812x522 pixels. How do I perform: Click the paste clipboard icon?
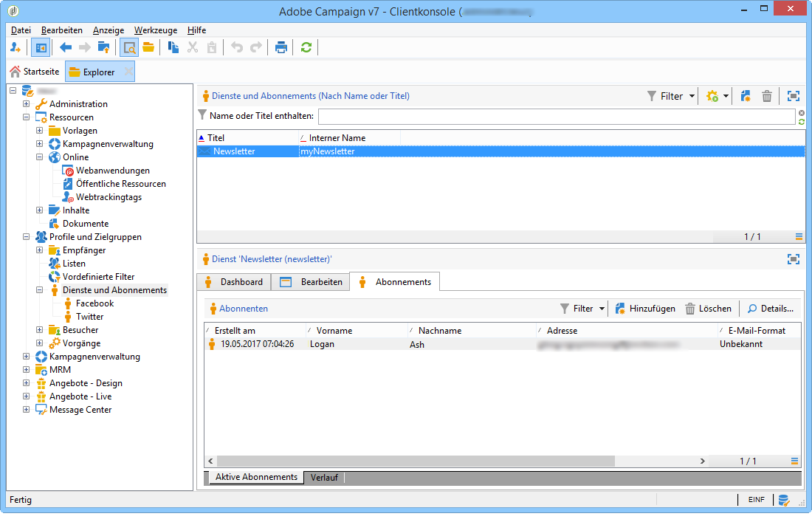click(212, 48)
